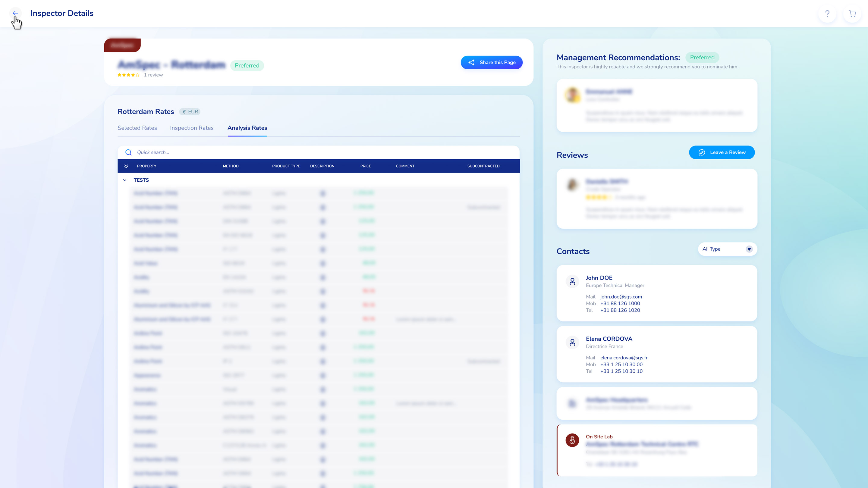Click the TESTS group label

tap(141, 180)
